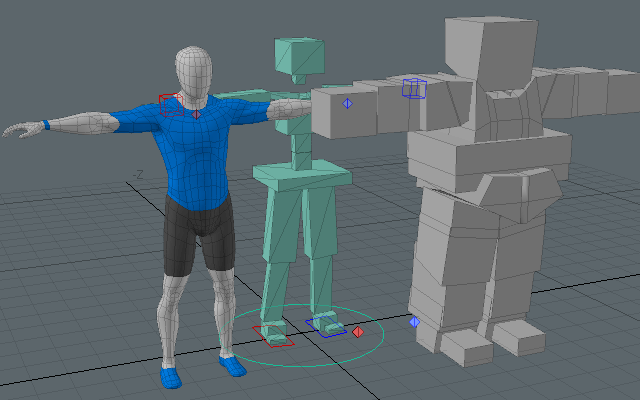This screenshot has width=640, height=400.
Task: Select blue diamond marker near gray character's foot
Action: (414, 321)
